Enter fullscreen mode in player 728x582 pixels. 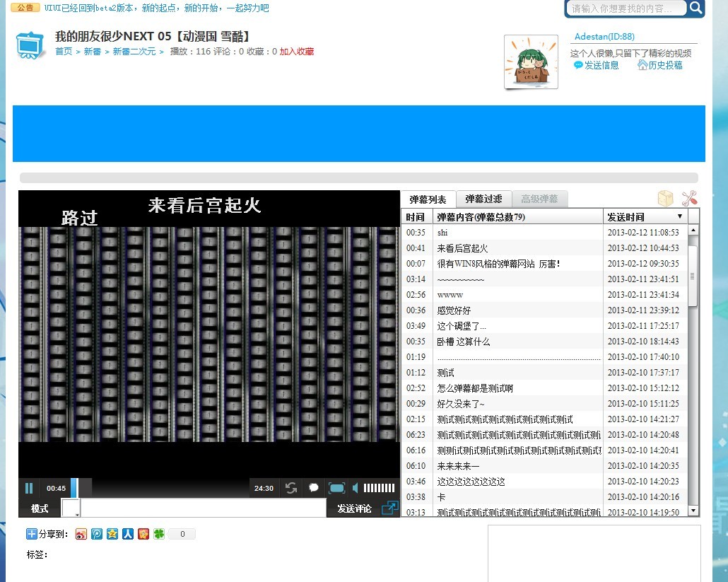tap(336, 488)
